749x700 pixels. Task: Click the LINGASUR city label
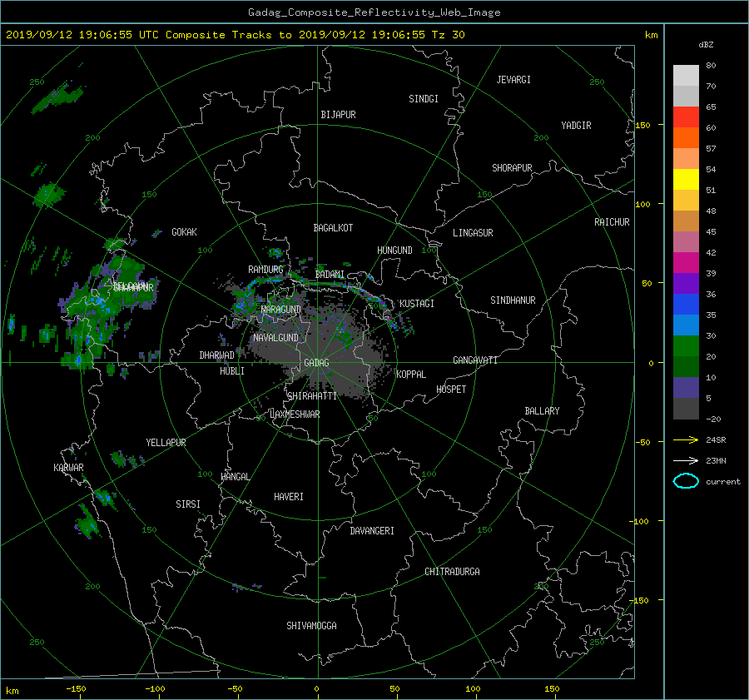pyautogui.click(x=473, y=233)
